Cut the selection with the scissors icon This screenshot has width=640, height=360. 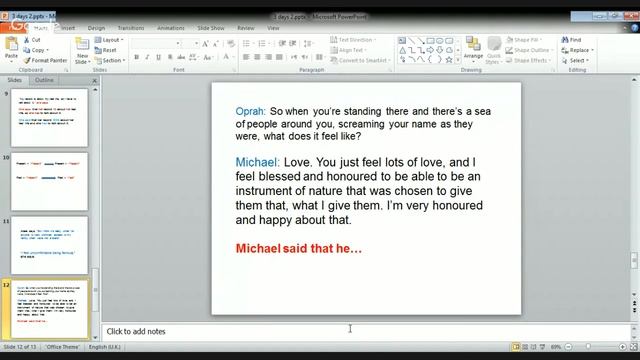[x=27, y=40]
